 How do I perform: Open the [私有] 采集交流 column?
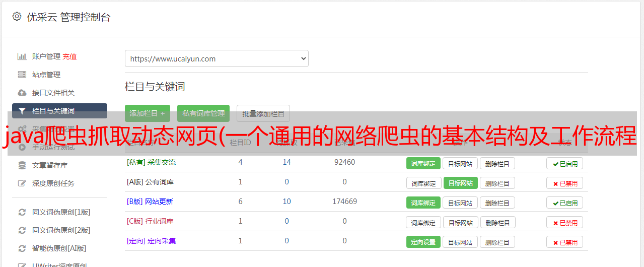click(152, 162)
